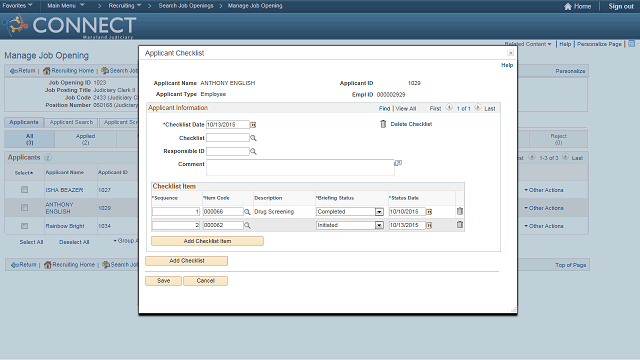Click into the Checklist input field
Image resolution: width=640 pixels, height=360 pixels.
point(228,138)
